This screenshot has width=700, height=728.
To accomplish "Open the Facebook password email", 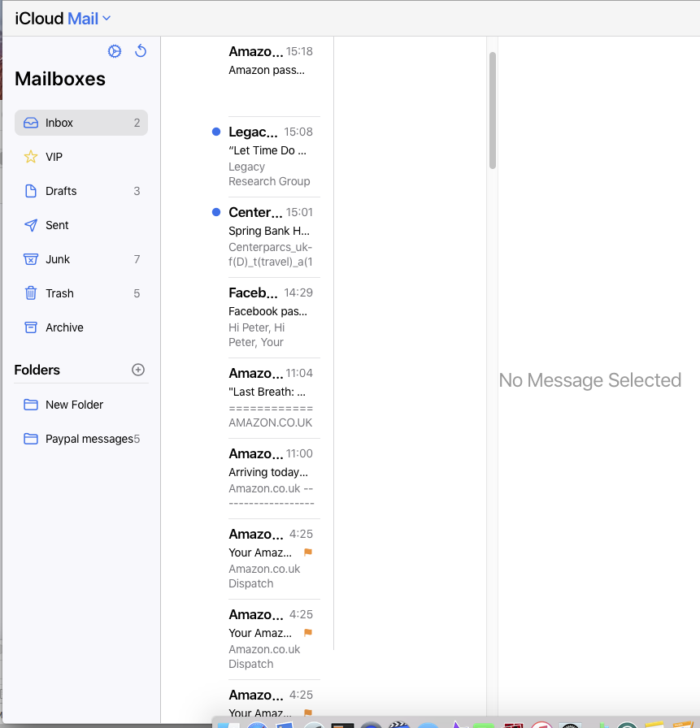I will click(x=271, y=318).
